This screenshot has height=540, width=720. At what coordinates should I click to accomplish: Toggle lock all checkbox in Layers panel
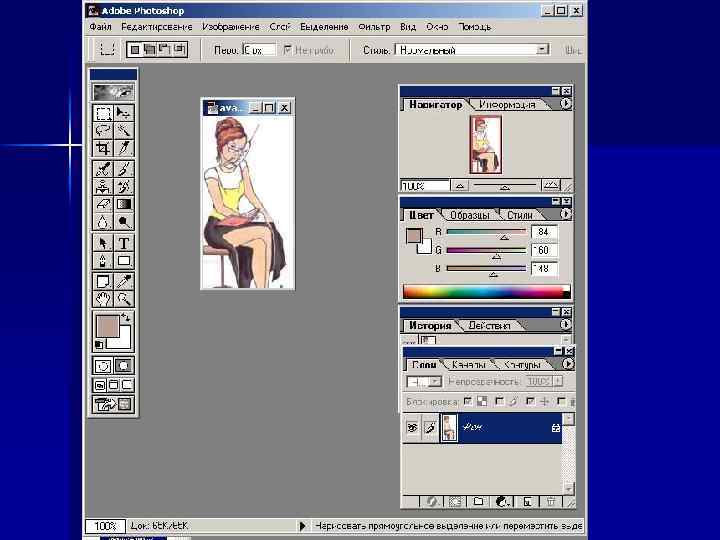point(561,401)
